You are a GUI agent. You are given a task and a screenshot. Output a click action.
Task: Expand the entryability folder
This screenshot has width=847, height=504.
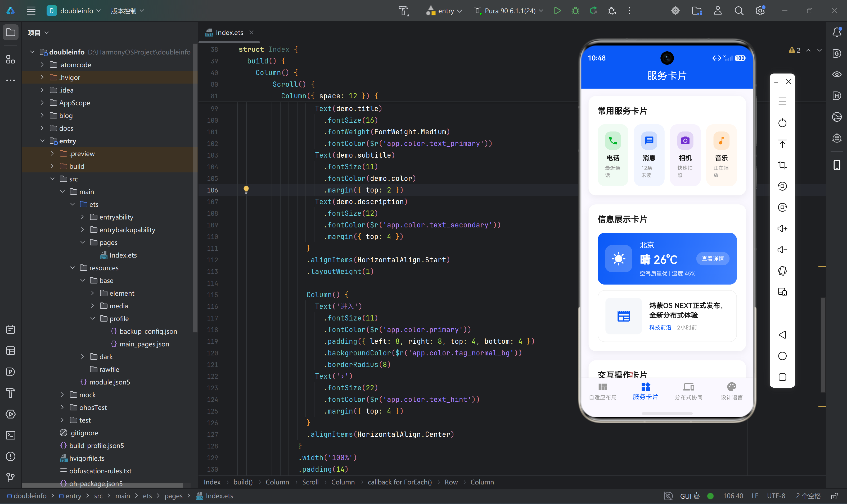coord(82,217)
